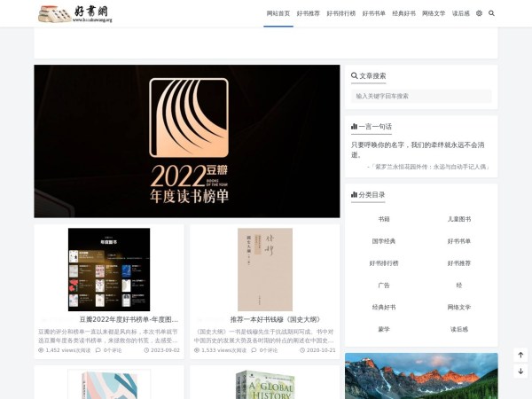Open article 豆瓣2022年度好书榜单 title
The width and height of the screenshot is (532, 399).
129,319
